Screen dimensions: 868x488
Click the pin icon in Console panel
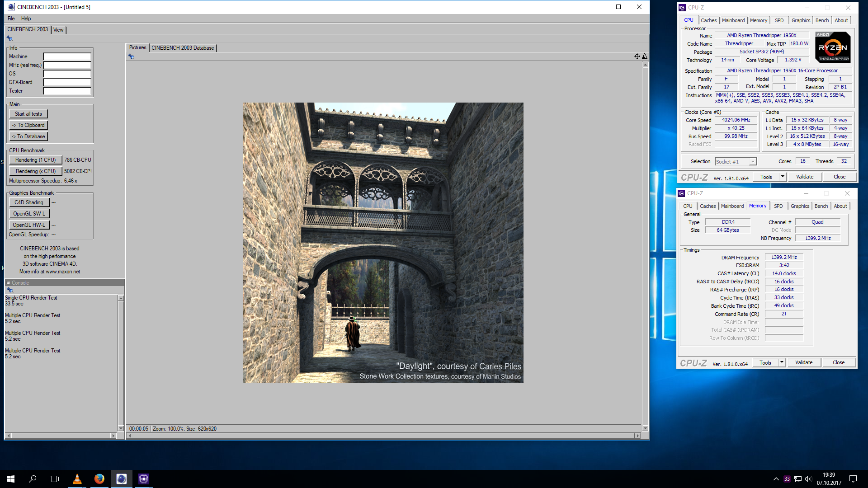click(10, 290)
